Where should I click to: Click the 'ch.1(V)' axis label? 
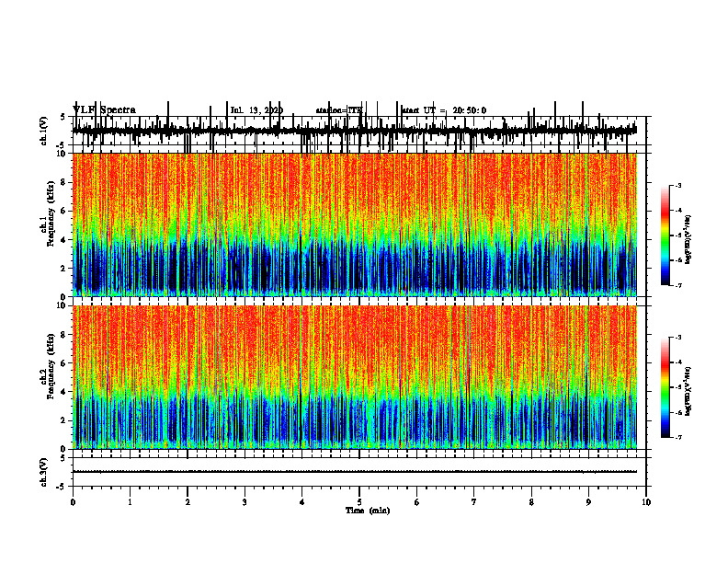click(x=44, y=131)
